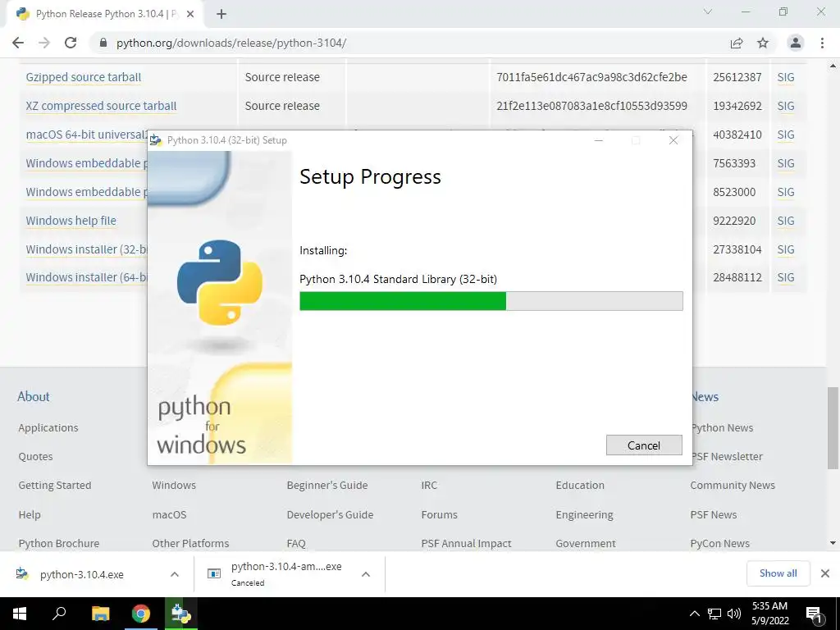
Task: Open the Education footer link
Action: coord(580,486)
